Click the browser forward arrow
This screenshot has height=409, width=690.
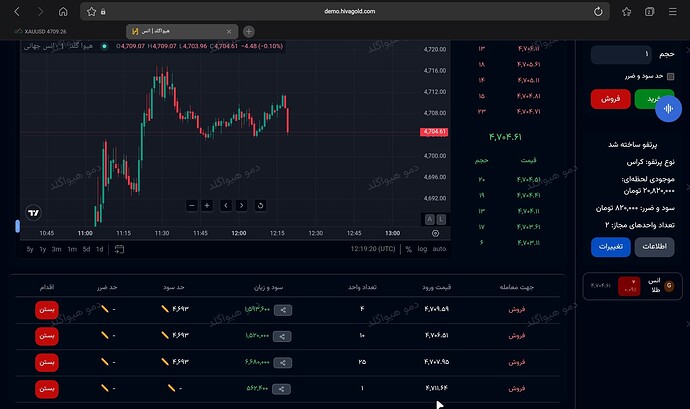pyautogui.click(x=40, y=11)
